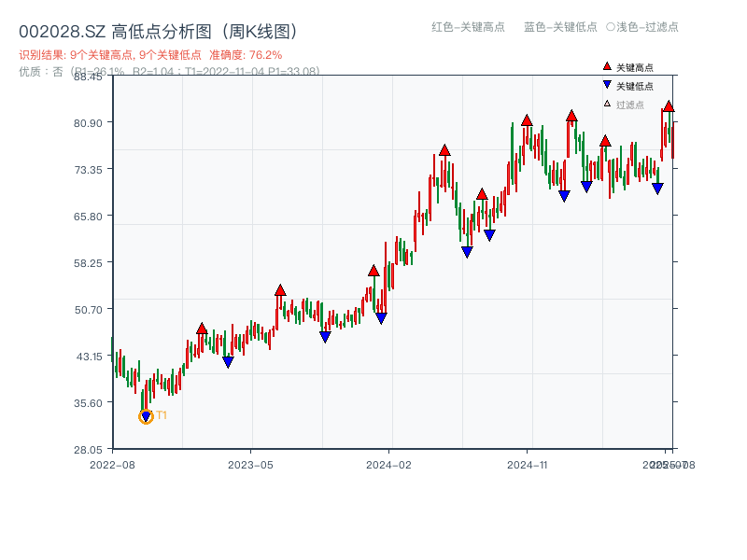Select the orange T1 label text
The height and width of the screenshot is (560, 747).
pos(162,415)
